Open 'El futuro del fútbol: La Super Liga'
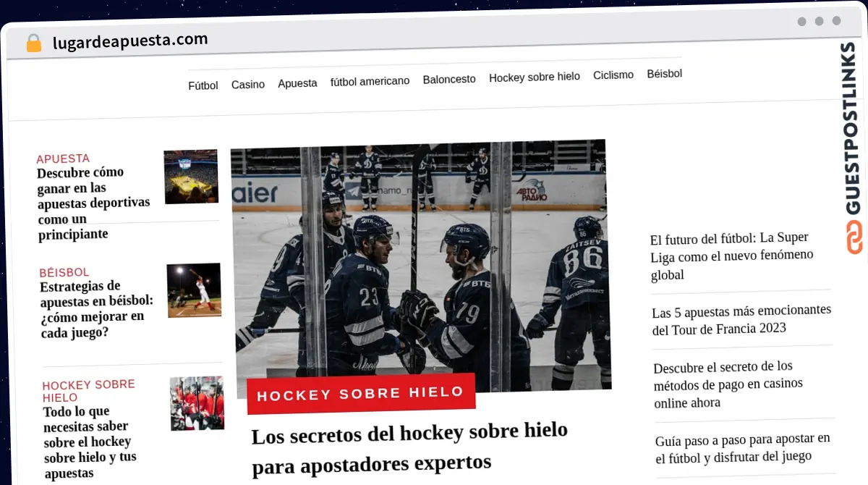Viewport: 868px width, 485px height. 732,256
